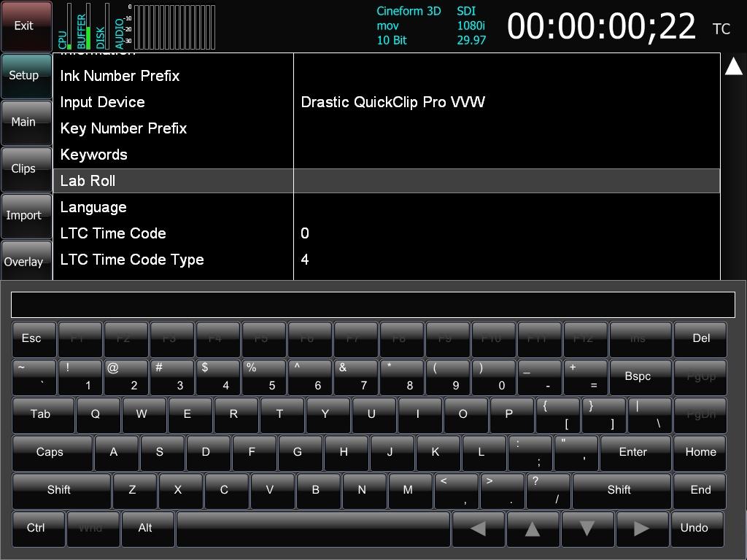Click the Enter key
The height and width of the screenshot is (560, 747).
[x=635, y=452]
